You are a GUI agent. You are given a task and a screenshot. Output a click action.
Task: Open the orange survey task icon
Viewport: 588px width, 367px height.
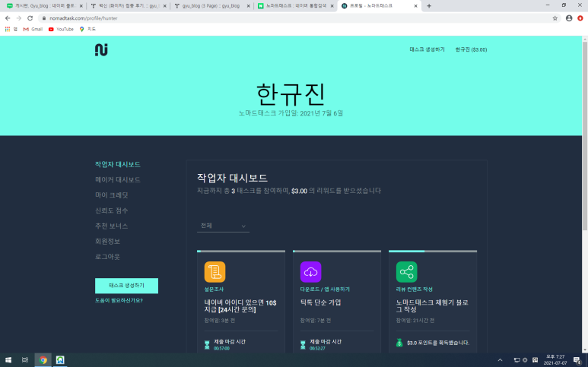[215, 272]
